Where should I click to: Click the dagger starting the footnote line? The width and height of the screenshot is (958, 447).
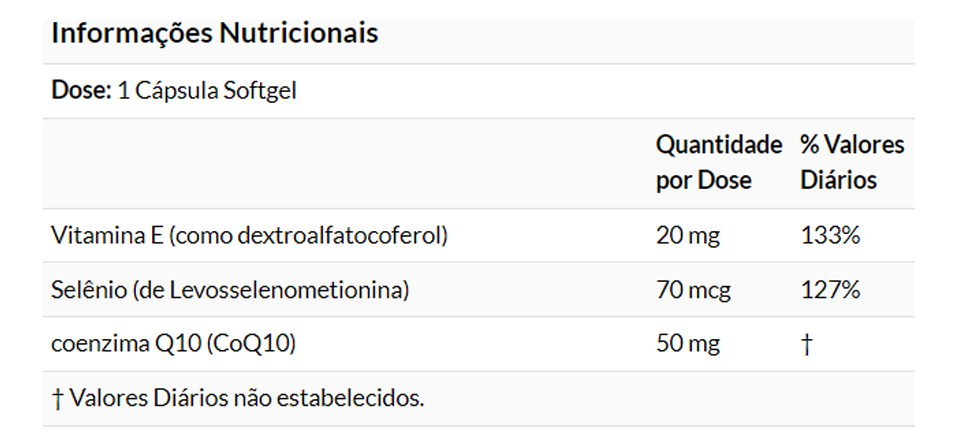point(57,398)
